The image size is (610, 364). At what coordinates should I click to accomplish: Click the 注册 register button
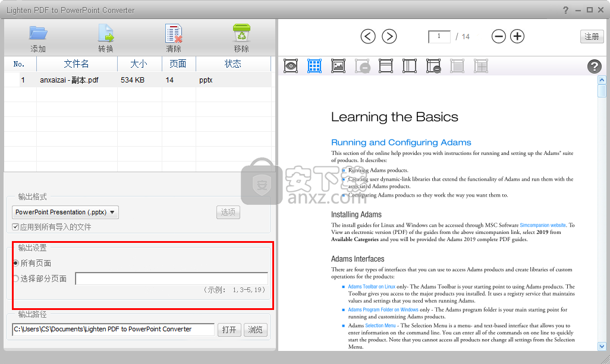(592, 36)
